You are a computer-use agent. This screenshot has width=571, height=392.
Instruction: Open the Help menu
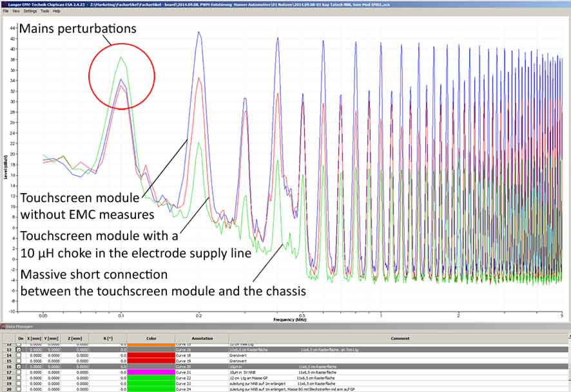[57, 11]
